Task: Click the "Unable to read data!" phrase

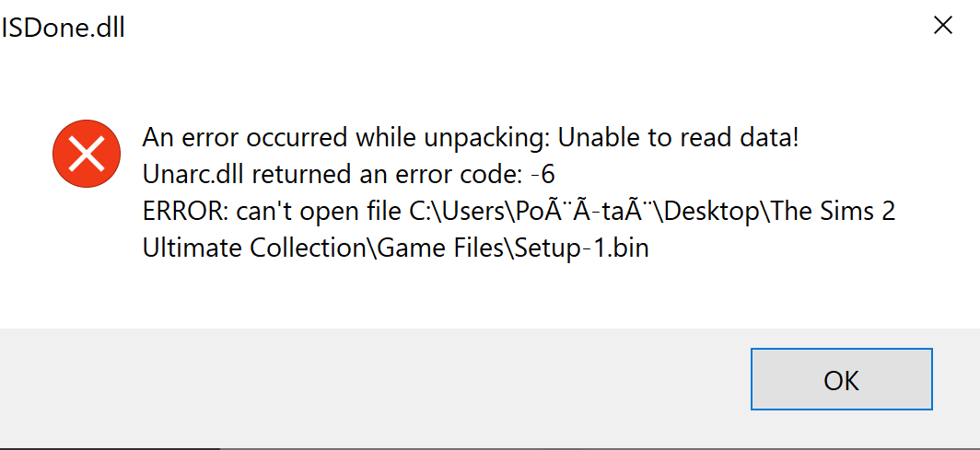Action: click(x=679, y=139)
